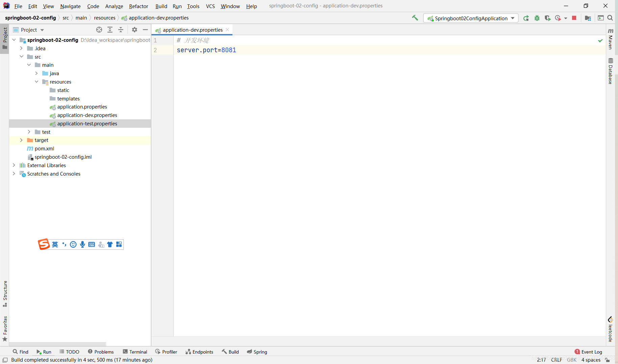Viewport: 618px width, 364px height.
Task: Open the Springboot02ConfigApplication run configuration dropdown
Action: click(x=471, y=18)
